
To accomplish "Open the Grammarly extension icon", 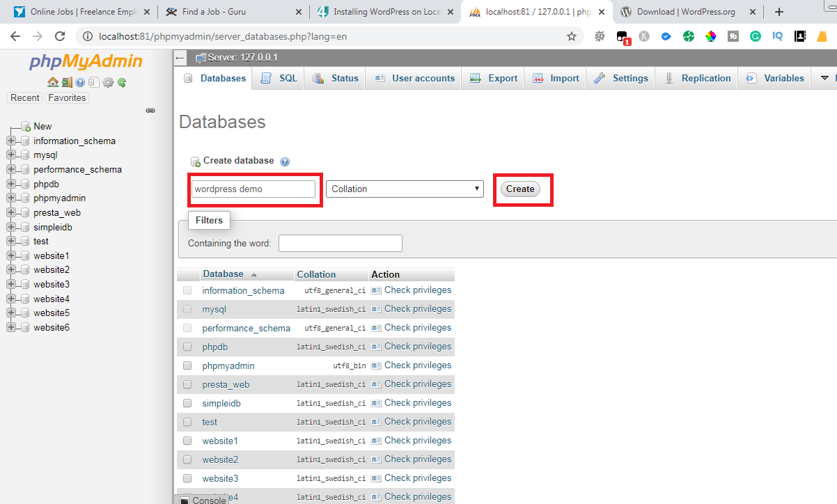I will coord(756,36).
